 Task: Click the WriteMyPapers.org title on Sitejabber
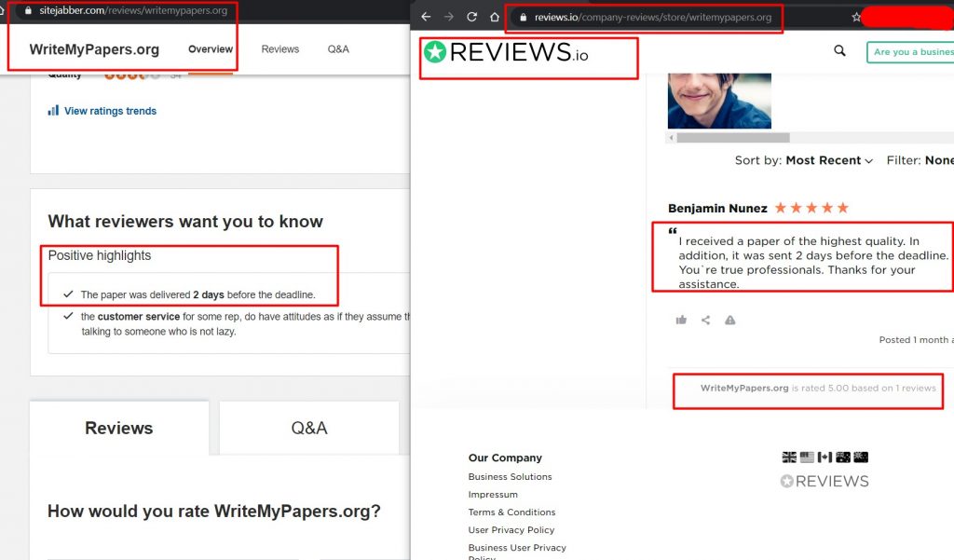[94, 49]
